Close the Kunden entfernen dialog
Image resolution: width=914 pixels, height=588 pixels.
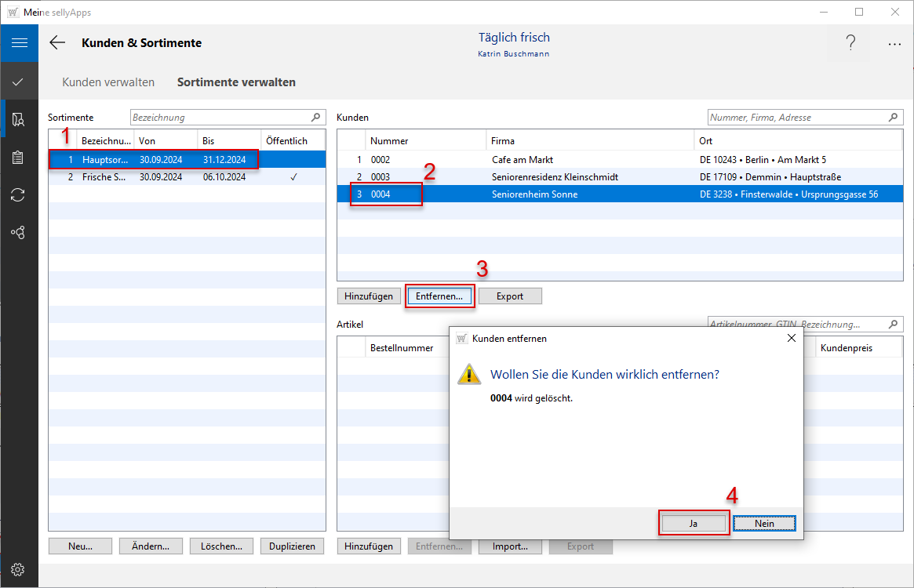tap(791, 338)
